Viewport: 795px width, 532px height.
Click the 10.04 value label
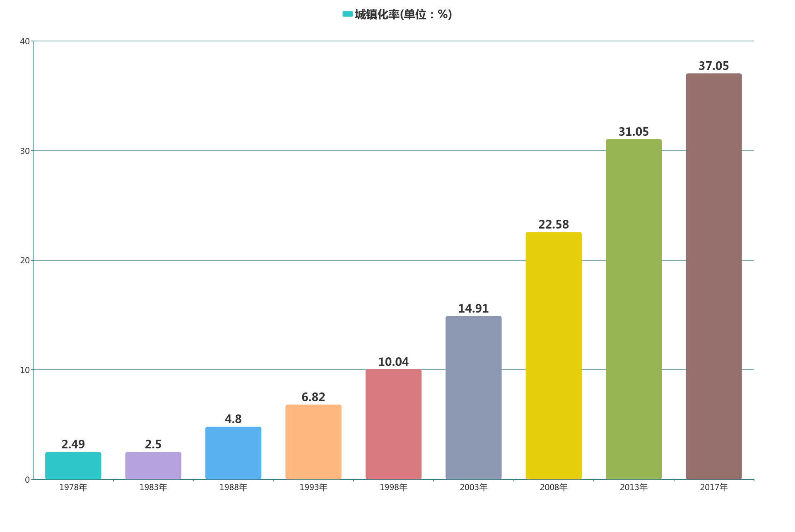(393, 362)
